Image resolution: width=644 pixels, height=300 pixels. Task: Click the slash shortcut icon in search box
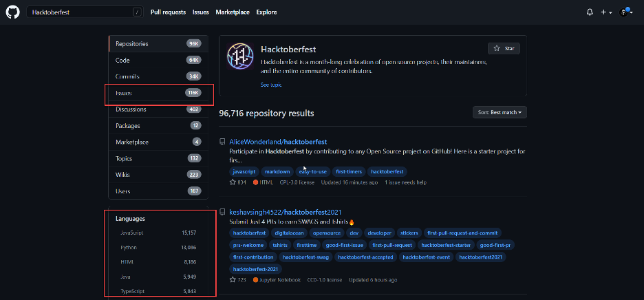[x=137, y=12]
